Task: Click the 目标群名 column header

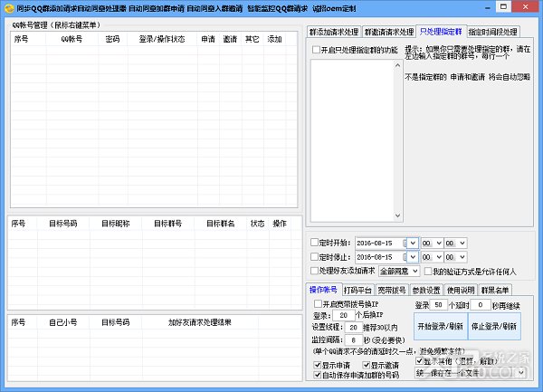Action: (221, 224)
